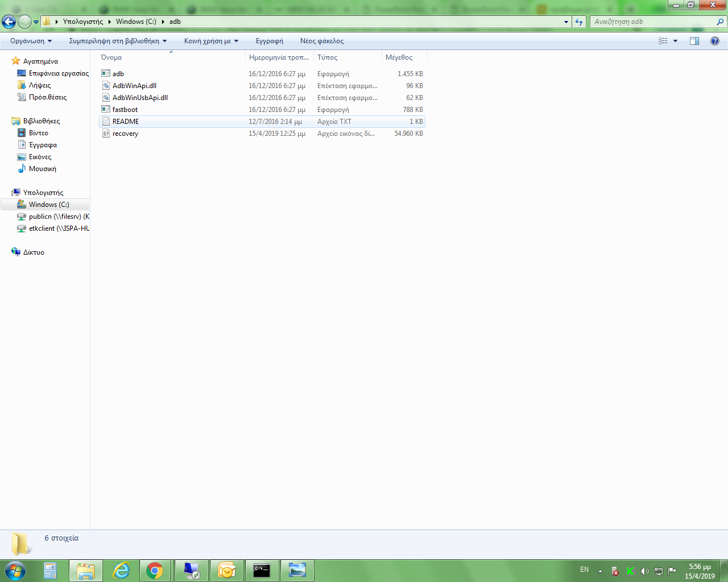728x582 pixels.
Task: Sort files by the Μέγεθος column
Action: [404, 57]
